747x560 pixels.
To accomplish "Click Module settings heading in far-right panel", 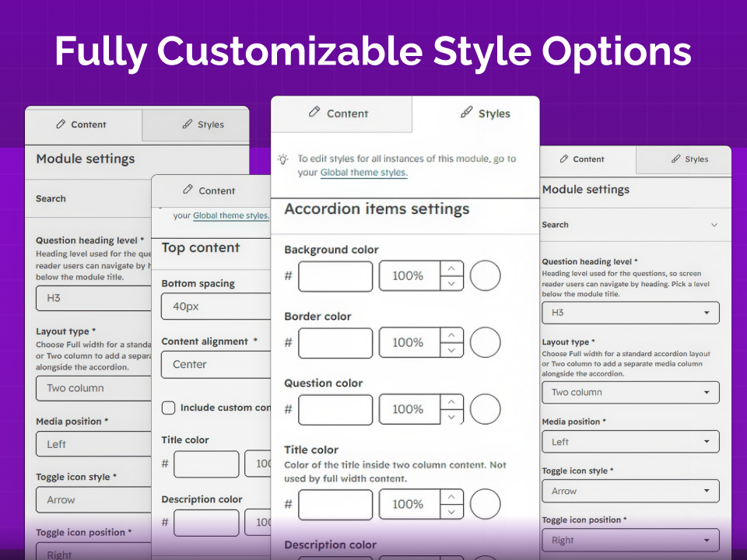I will pyautogui.click(x=585, y=190).
